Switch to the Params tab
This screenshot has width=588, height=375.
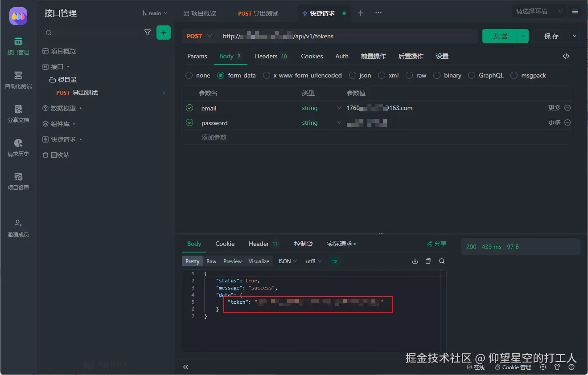click(197, 56)
